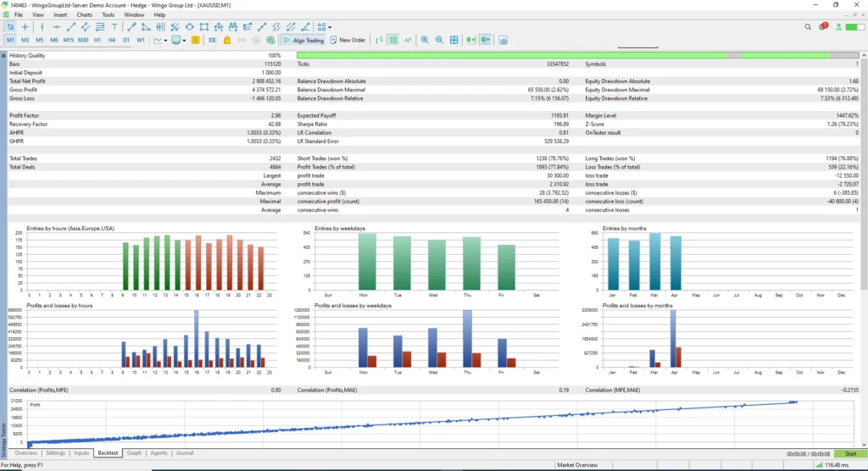Click the green testing progress bar
This screenshot has height=471, width=868.
511,55
